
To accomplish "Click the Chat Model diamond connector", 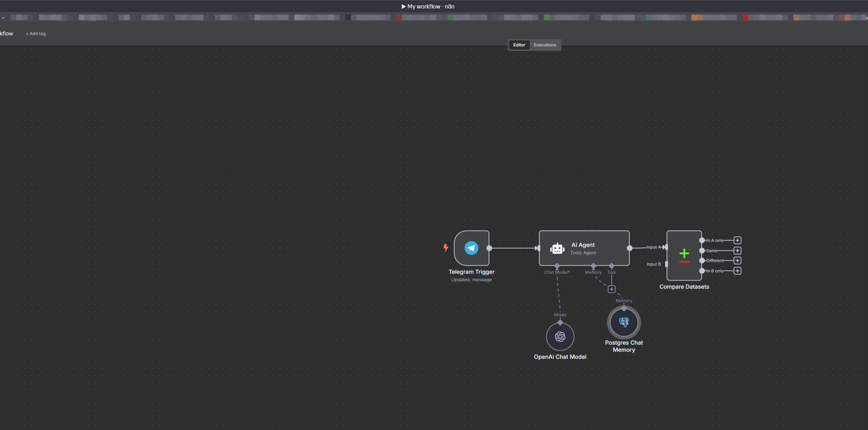I will tap(557, 266).
